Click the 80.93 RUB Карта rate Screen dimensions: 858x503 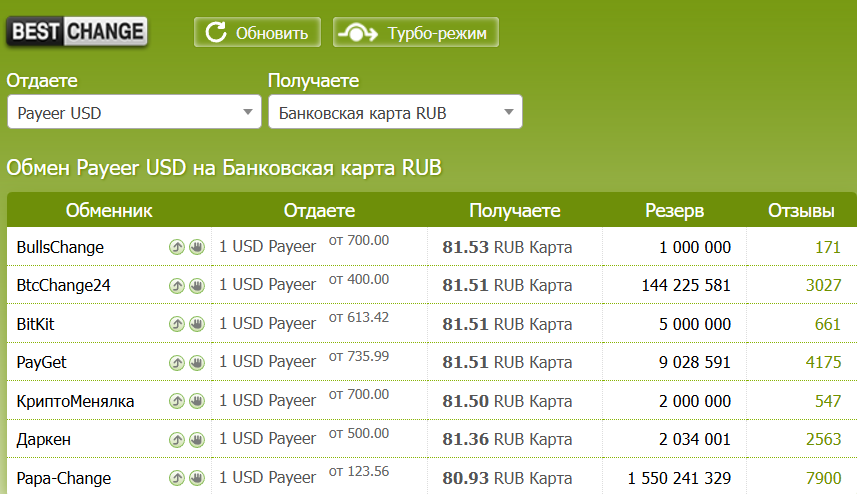click(507, 479)
